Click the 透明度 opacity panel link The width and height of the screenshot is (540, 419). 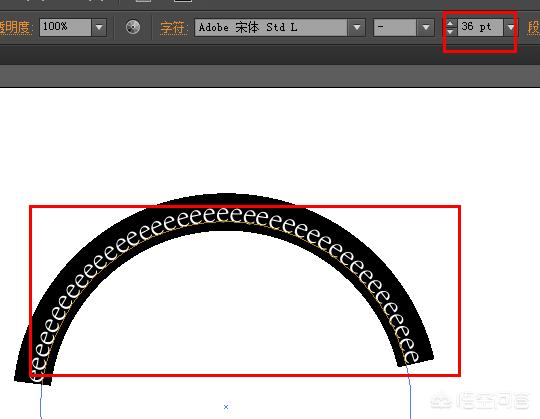click(15, 28)
